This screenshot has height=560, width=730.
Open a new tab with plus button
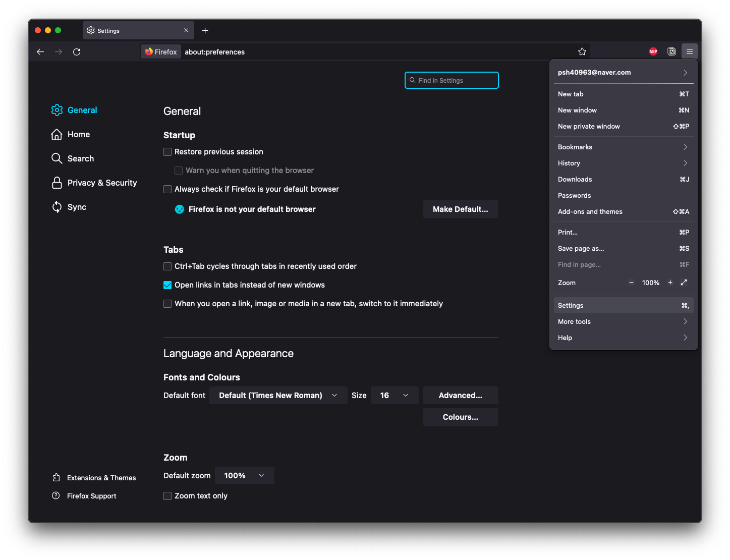coord(205,31)
